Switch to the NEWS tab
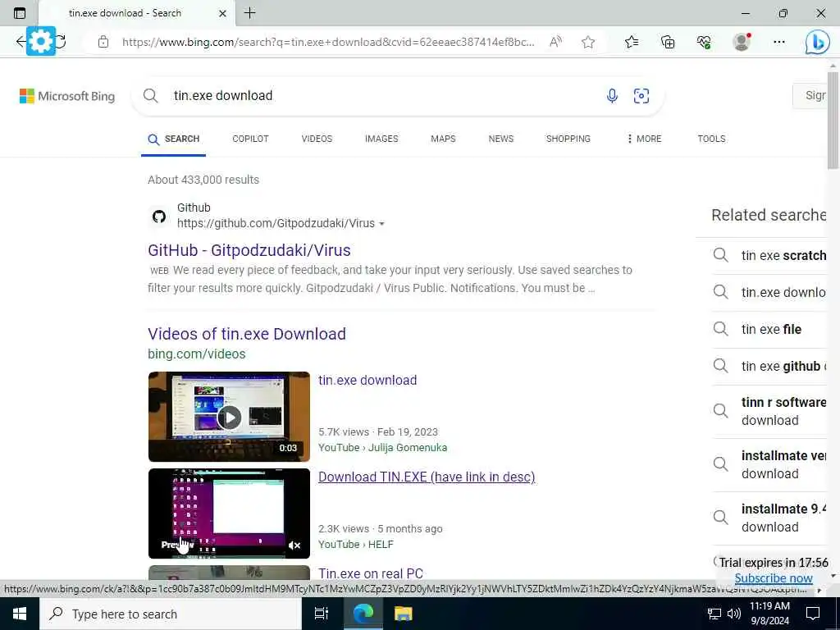 501,139
